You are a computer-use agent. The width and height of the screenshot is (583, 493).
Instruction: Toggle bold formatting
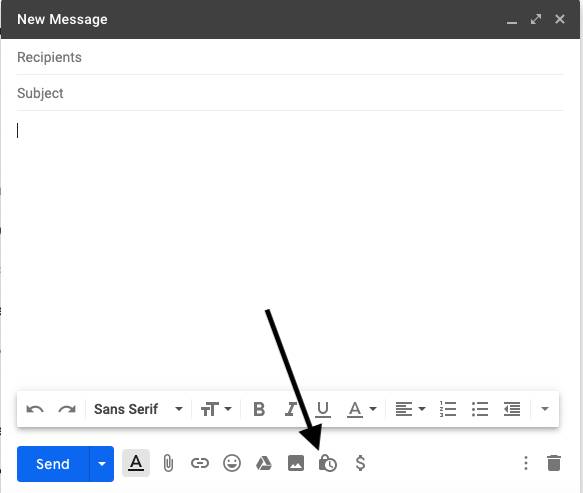coord(259,409)
